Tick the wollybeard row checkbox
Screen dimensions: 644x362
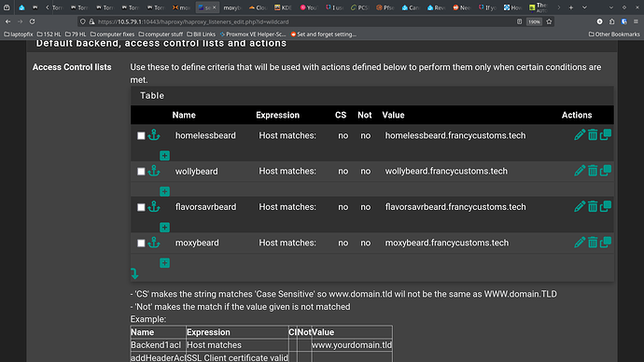[x=141, y=171]
